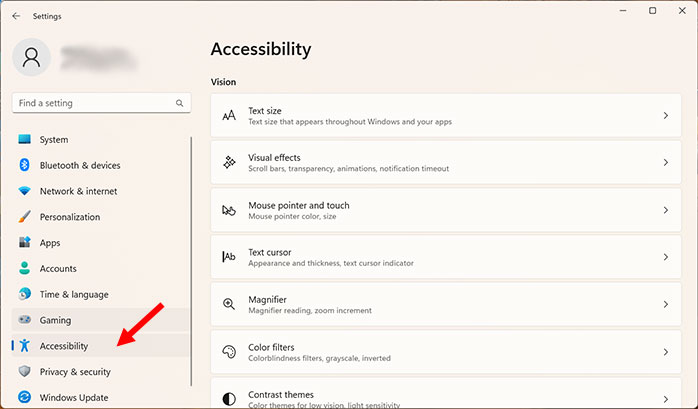Open Visual effects via its chevron arrow

click(665, 163)
